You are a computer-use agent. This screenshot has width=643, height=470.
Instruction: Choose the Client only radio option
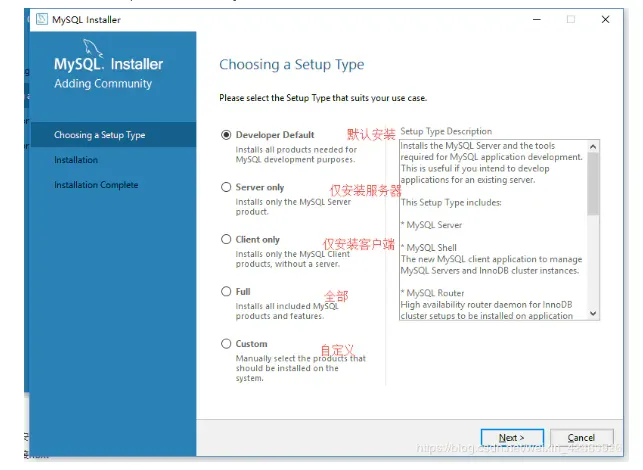tap(226, 240)
